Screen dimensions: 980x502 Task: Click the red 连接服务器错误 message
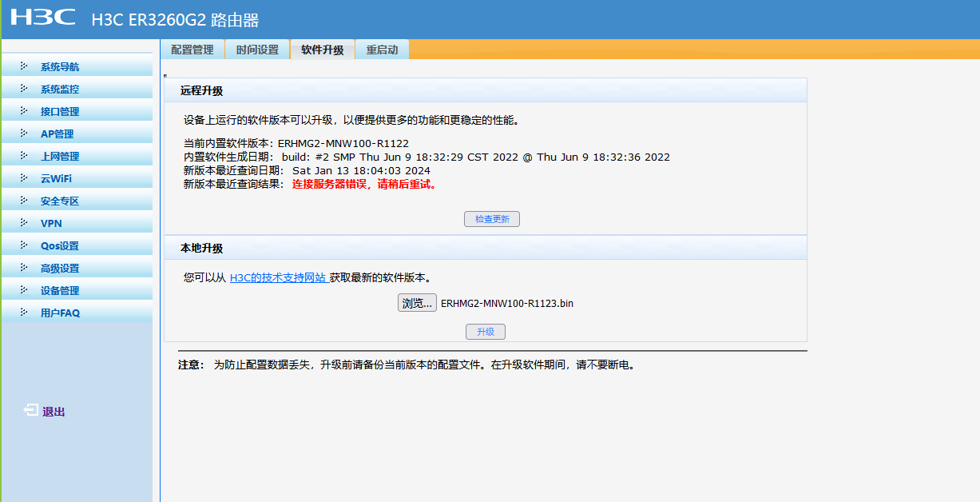click(x=365, y=184)
